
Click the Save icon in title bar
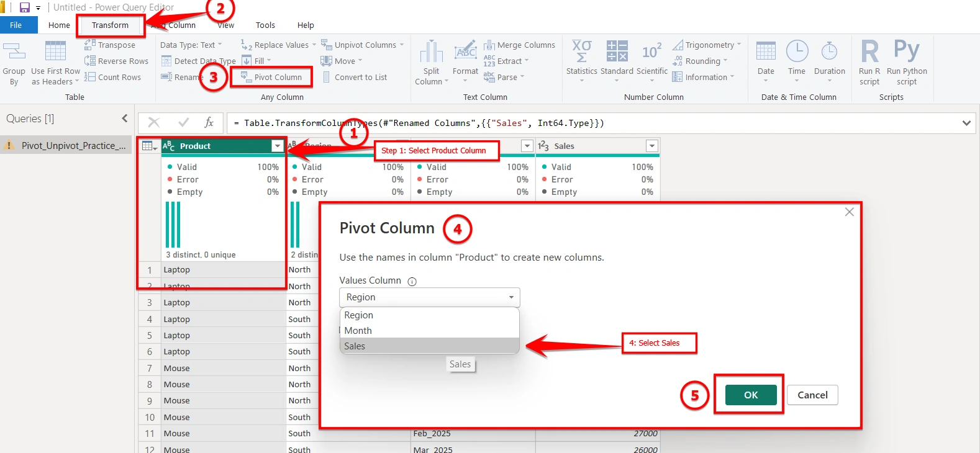coord(25,7)
